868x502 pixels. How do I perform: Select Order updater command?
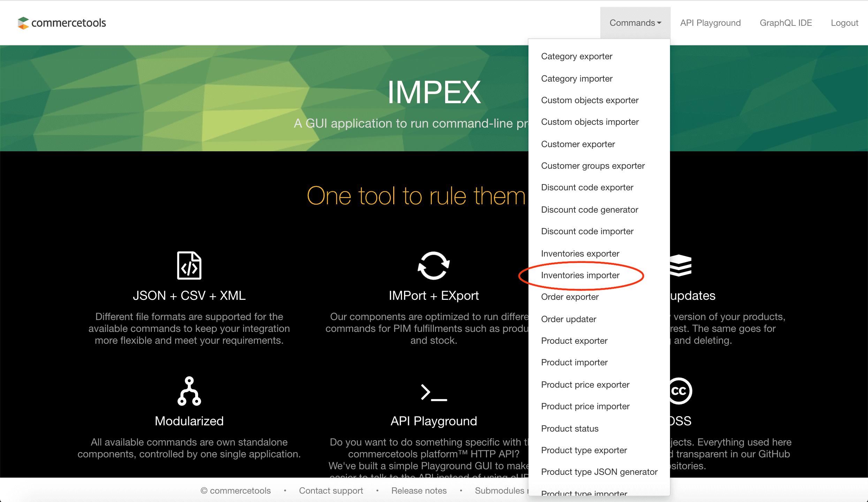tap(569, 319)
